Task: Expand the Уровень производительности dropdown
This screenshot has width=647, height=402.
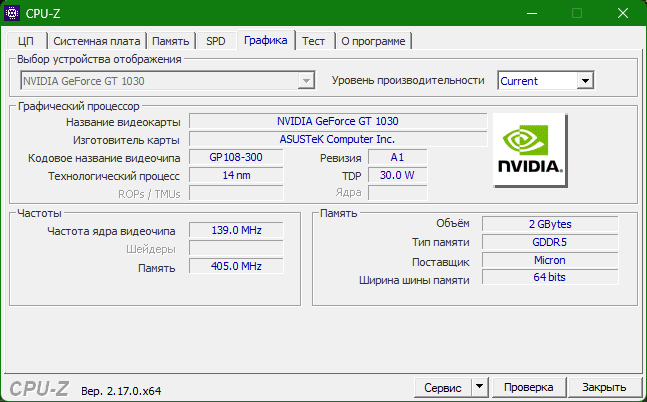Action: coord(585,81)
